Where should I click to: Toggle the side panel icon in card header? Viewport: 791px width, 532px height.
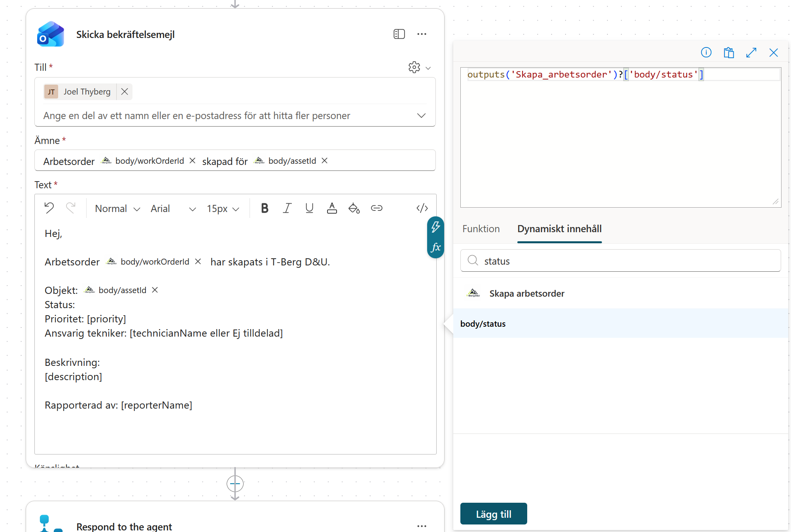[399, 34]
